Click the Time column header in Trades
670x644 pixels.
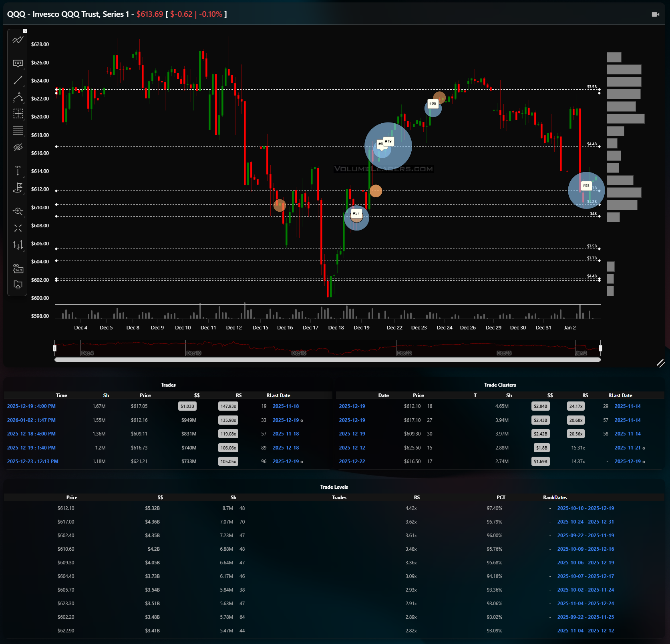pyautogui.click(x=62, y=395)
